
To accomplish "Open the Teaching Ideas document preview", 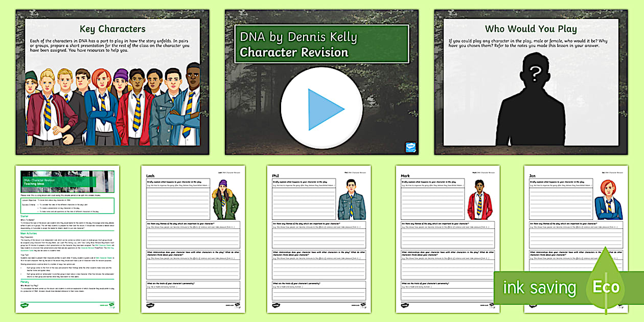I will click(66, 240).
